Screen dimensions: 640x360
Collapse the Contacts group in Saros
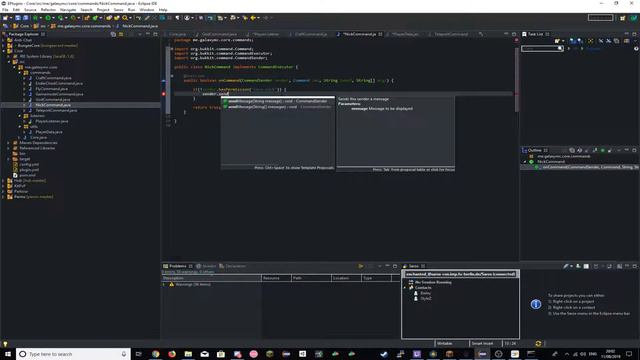tap(405, 288)
